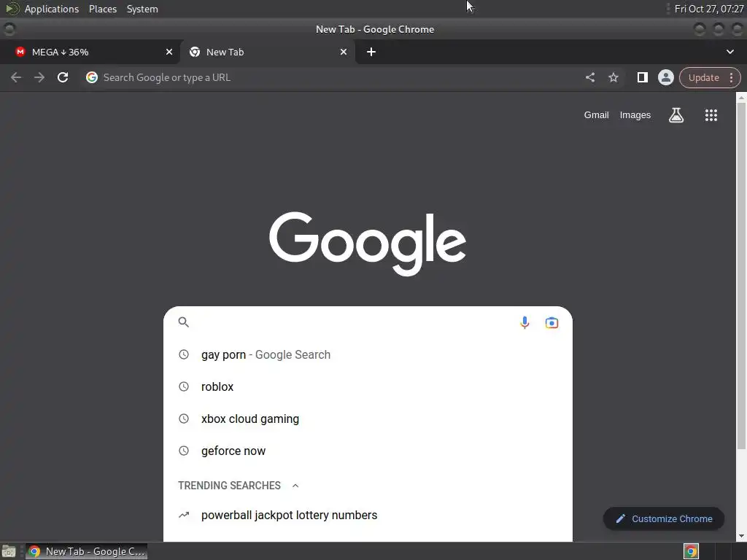Select the xbox cloud gaming suggestion
The width and height of the screenshot is (747, 560).
(368, 419)
